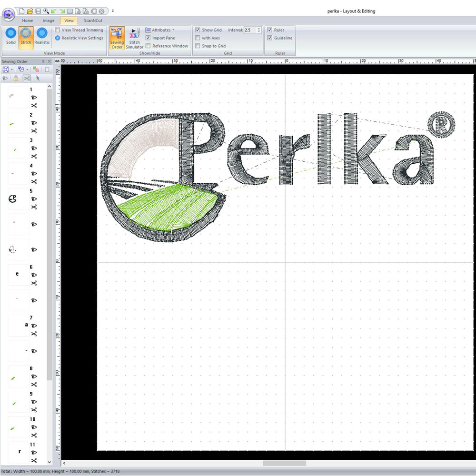Toggle scissors trim on sewing order item 3
This screenshot has height=476, width=476.
[x=34, y=156]
